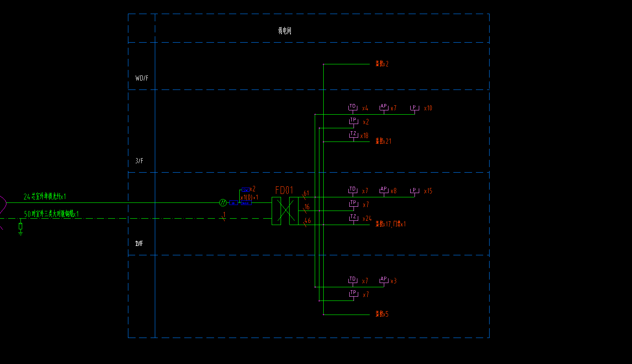Image resolution: width=632 pixels, height=364 pixels.
Task: Select the 3/F floor label
Action: (139, 161)
